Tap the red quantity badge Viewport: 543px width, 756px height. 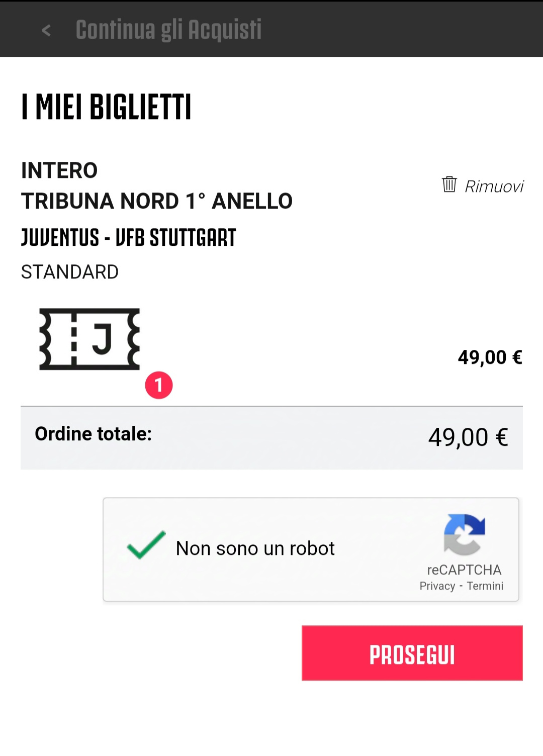[x=159, y=386]
